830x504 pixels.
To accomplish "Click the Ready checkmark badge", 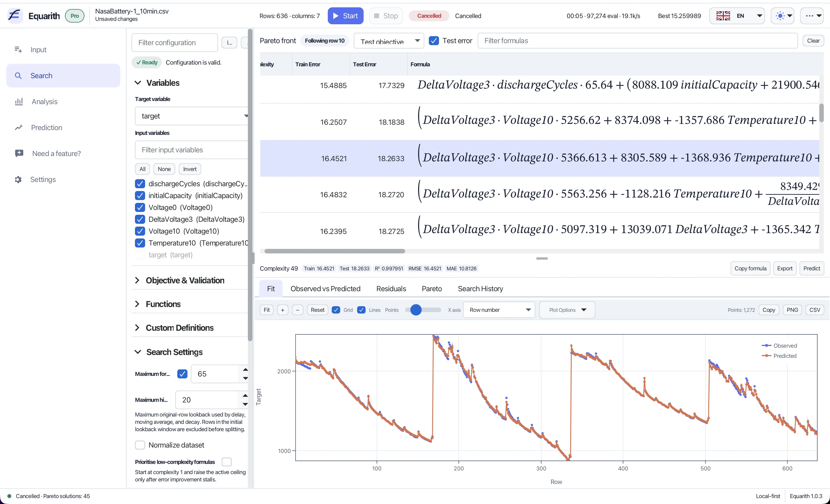I will pyautogui.click(x=147, y=62).
